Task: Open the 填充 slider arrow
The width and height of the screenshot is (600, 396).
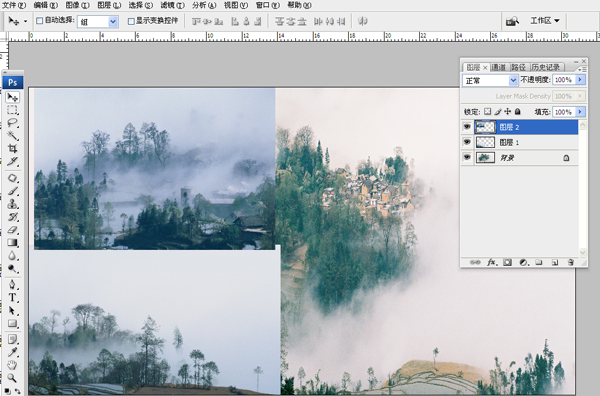Action: coord(580,112)
